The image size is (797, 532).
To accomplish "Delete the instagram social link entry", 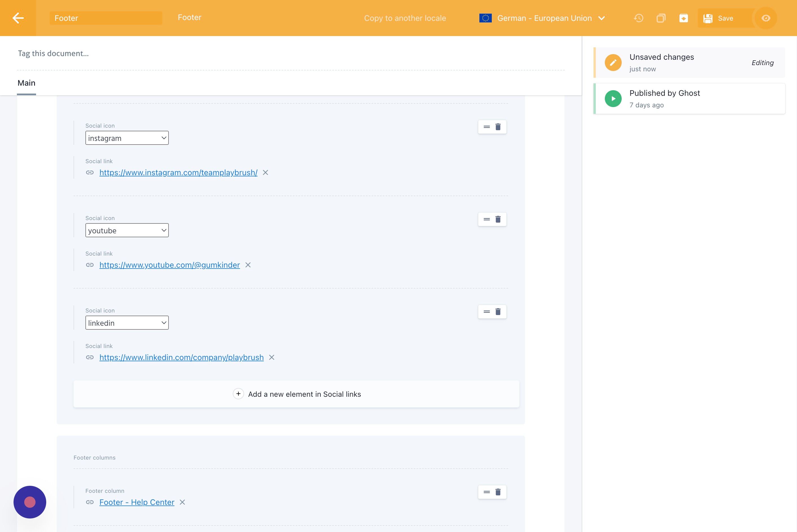I will pos(498,127).
